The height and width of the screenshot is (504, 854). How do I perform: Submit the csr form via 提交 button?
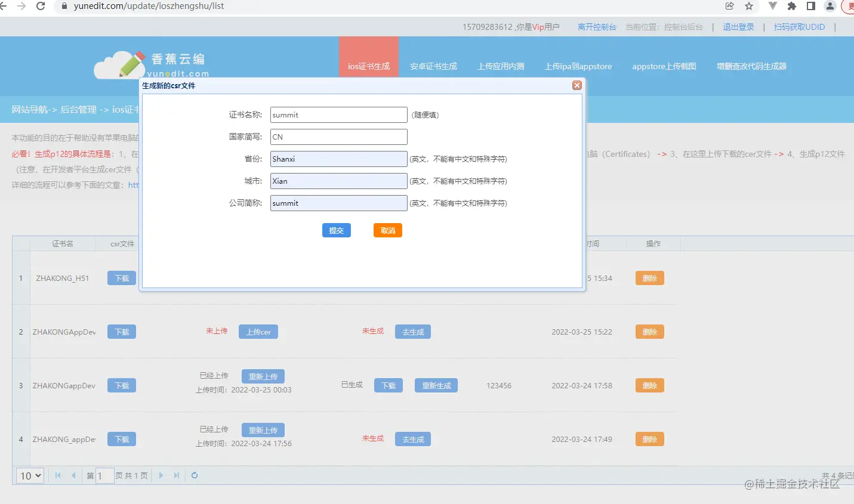336,230
